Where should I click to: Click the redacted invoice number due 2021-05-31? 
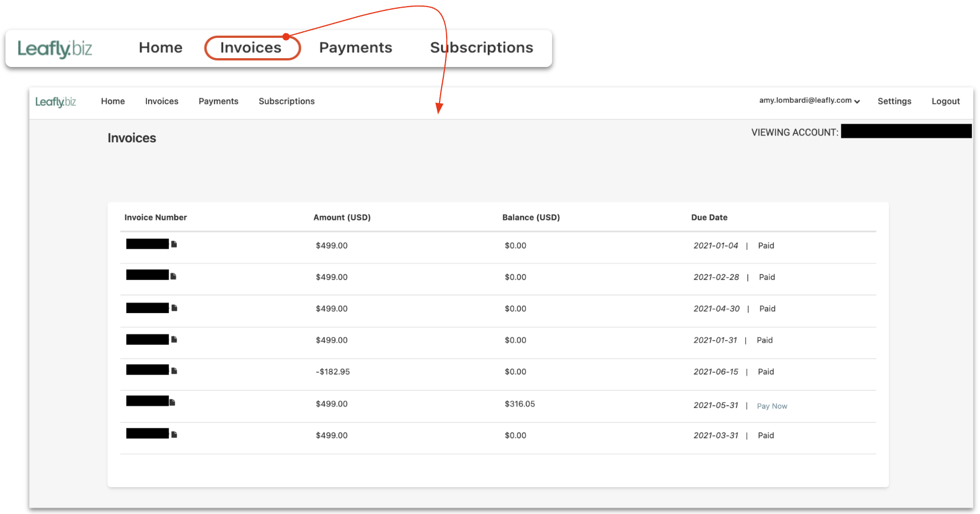pyautogui.click(x=148, y=401)
